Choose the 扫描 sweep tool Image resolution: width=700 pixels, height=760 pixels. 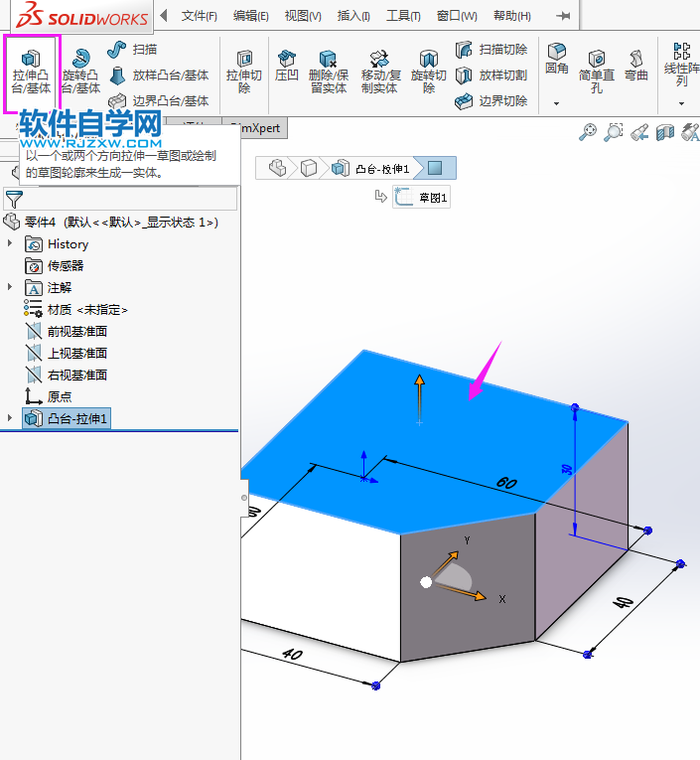pyautogui.click(x=132, y=50)
